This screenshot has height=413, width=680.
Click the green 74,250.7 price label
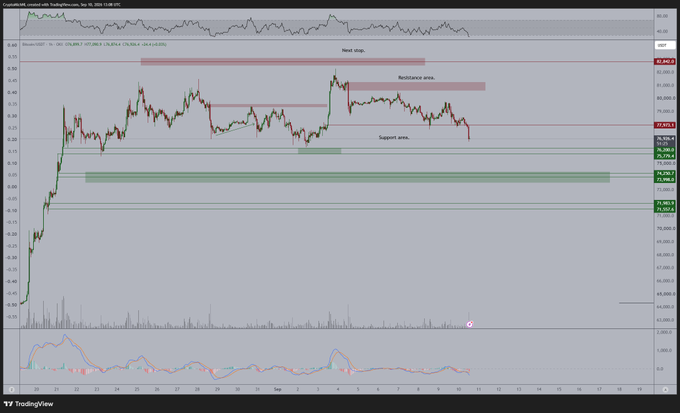[x=665, y=174]
